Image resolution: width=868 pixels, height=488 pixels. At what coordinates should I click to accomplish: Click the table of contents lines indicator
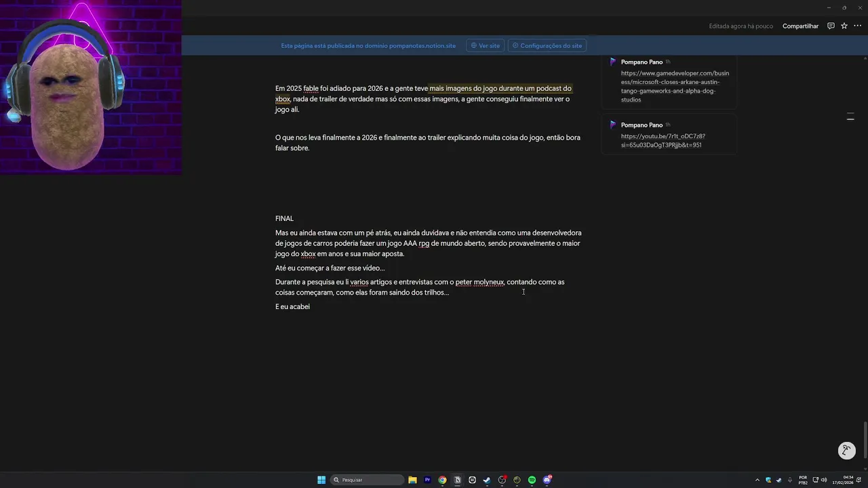tap(850, 117)
